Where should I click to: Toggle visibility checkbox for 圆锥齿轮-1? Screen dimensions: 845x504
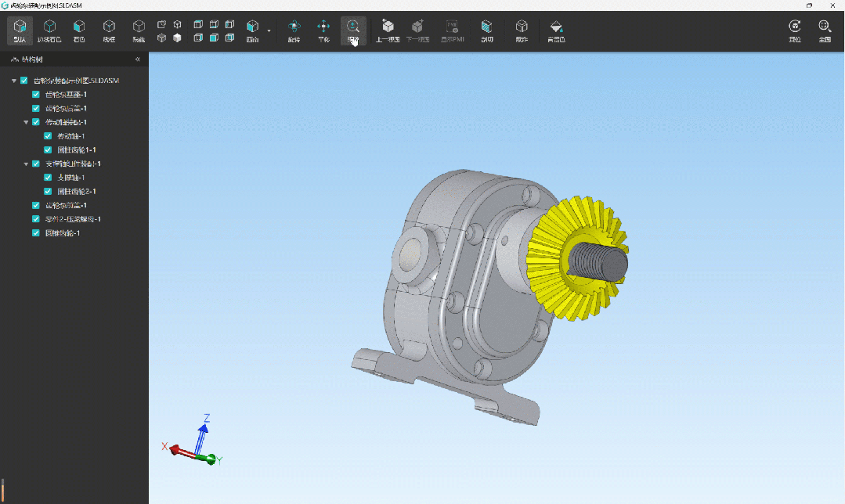click(36, 233)
